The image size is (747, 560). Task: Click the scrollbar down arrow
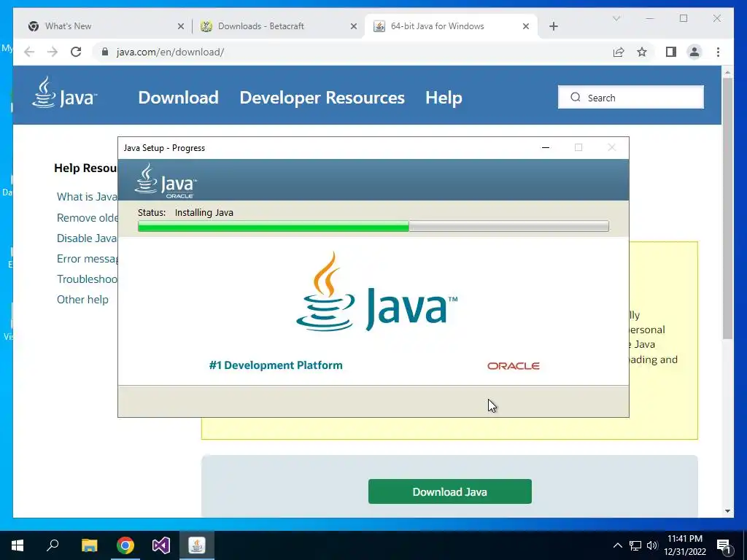tap(727, 511)
